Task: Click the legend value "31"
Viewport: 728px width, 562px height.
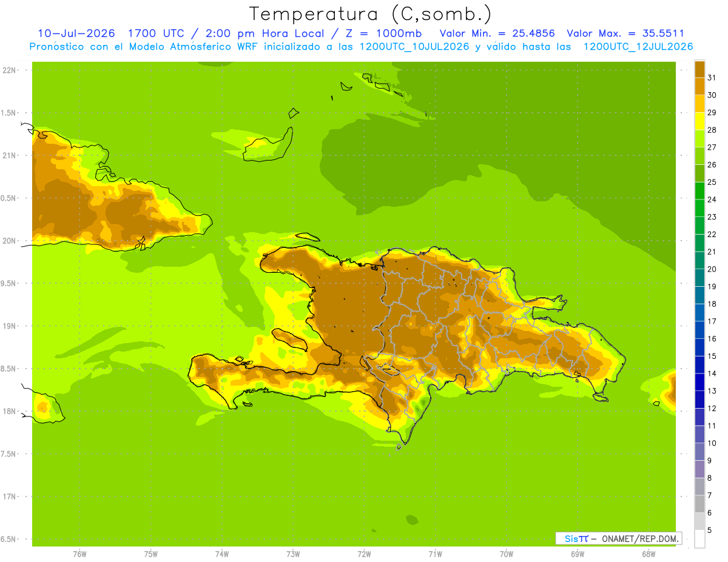Action: click(712, 78)
